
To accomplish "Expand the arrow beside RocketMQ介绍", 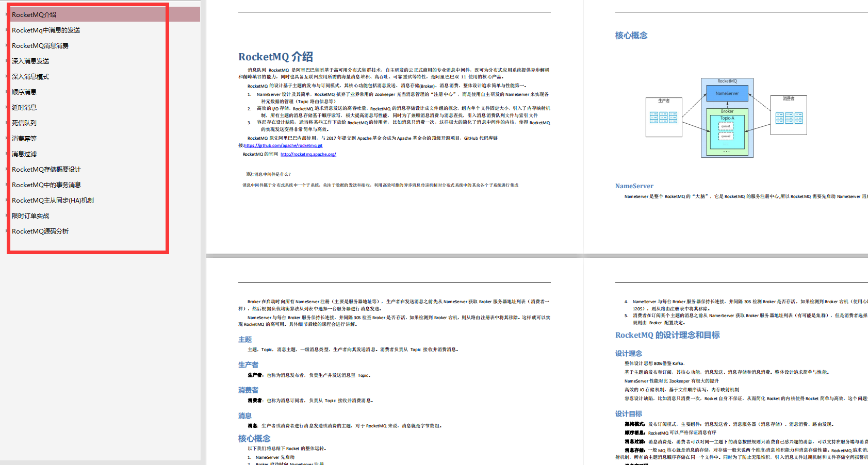I will coord(6,14).
